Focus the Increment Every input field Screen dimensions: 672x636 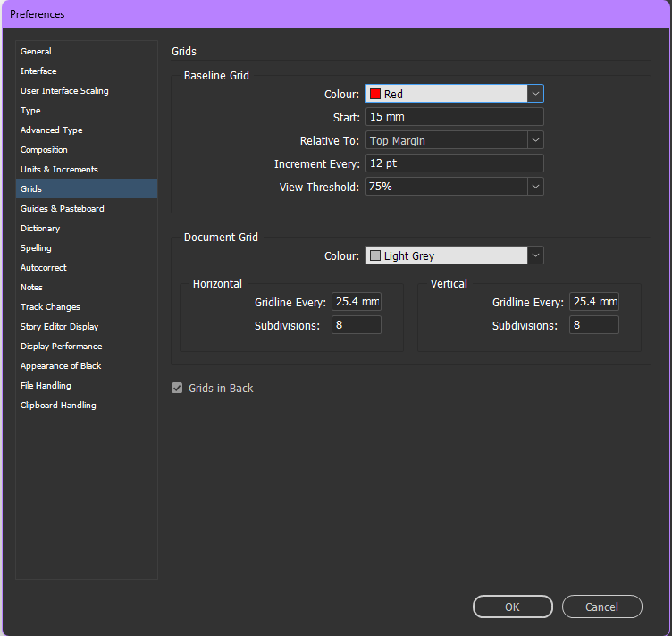tap(454, 163)
